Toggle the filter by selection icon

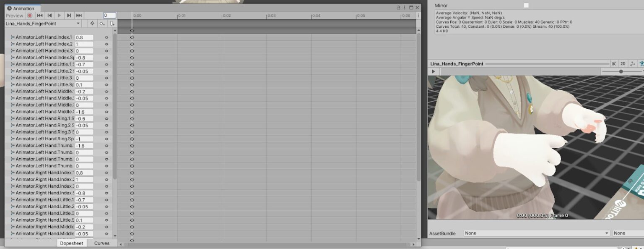92,24
